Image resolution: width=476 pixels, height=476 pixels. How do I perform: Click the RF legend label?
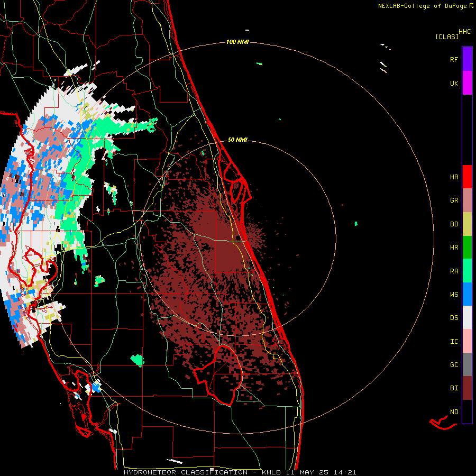pyautogui.click(x=454, y=59)
